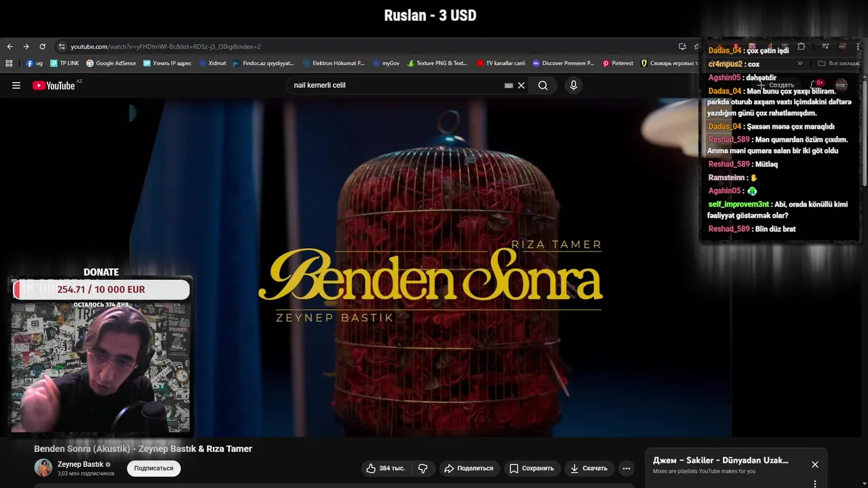Screen dimensions: 868x488
Task: Open the apps grid in bookmarks bar
Action: coord(9,63)
